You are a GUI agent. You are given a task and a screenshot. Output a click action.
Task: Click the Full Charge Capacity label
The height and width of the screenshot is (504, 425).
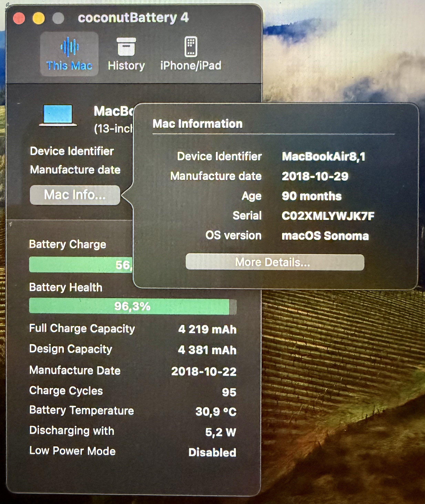point(82,329)
